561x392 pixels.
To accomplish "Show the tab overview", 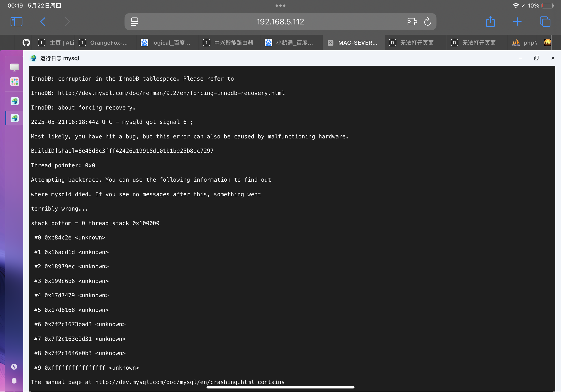I will point(545,22).
